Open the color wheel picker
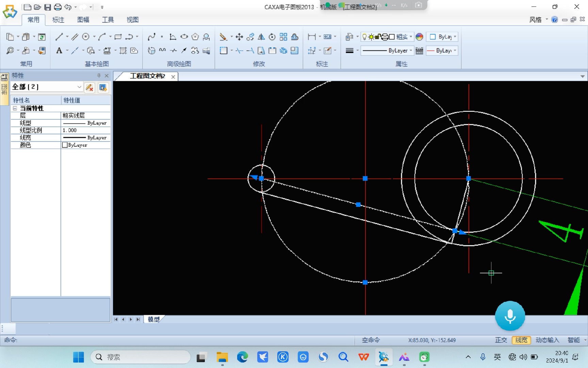Image resolution: width=588 pixels, height=368 pixels. pyautogui.click(x=419, y=37)
